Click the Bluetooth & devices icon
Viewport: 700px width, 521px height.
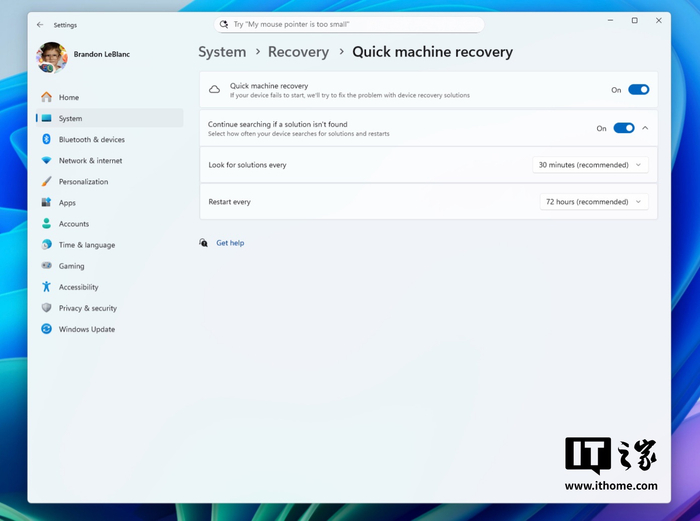pos(46,139)
